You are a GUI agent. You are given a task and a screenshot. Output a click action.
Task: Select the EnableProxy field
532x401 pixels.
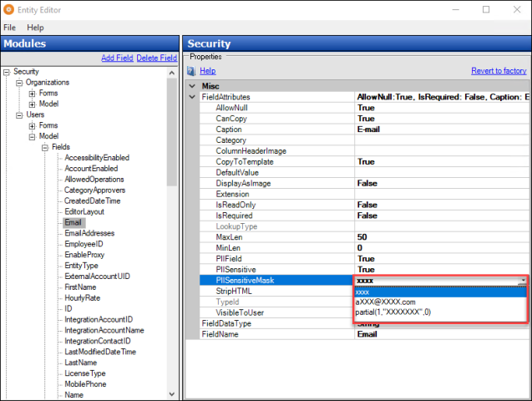click(84, 255)
